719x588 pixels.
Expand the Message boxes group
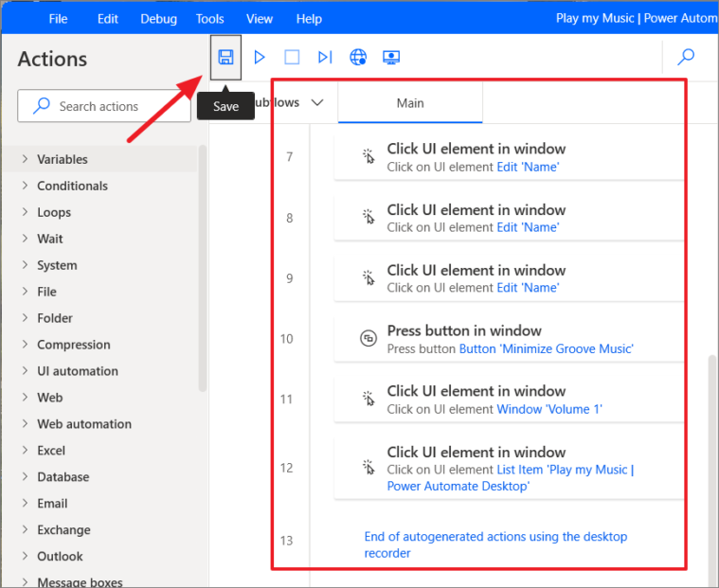[25, 582]
